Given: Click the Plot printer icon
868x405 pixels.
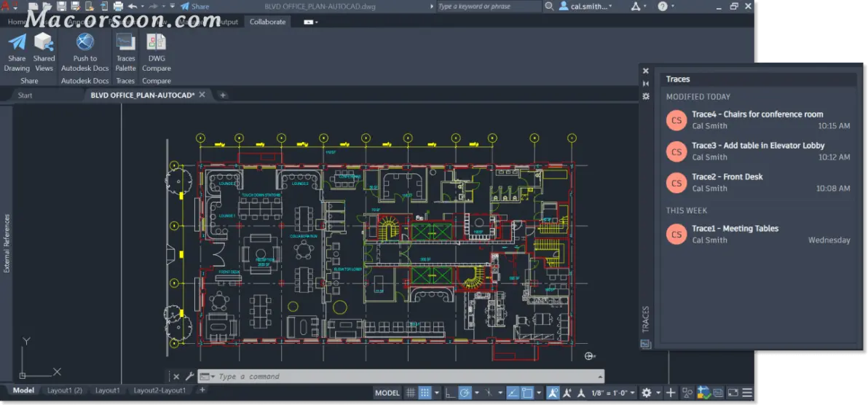Looking at the screenshot, I should click(x=118, y=7).
